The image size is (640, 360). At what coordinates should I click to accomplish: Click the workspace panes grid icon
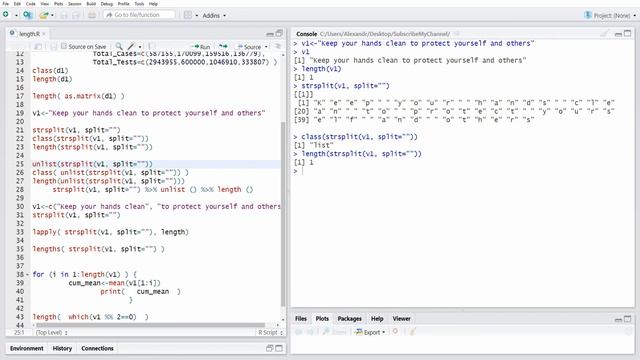click(x=187, y=15)
